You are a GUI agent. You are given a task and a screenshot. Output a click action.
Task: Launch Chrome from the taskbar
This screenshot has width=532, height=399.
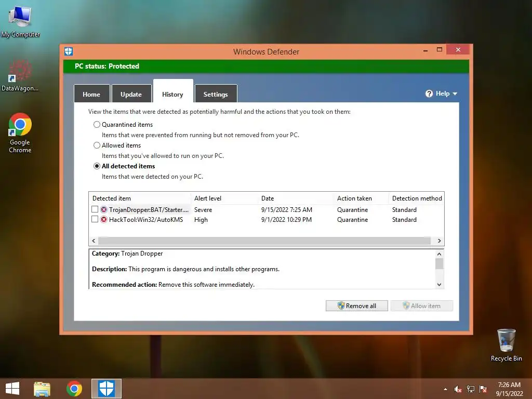(74, 389)
